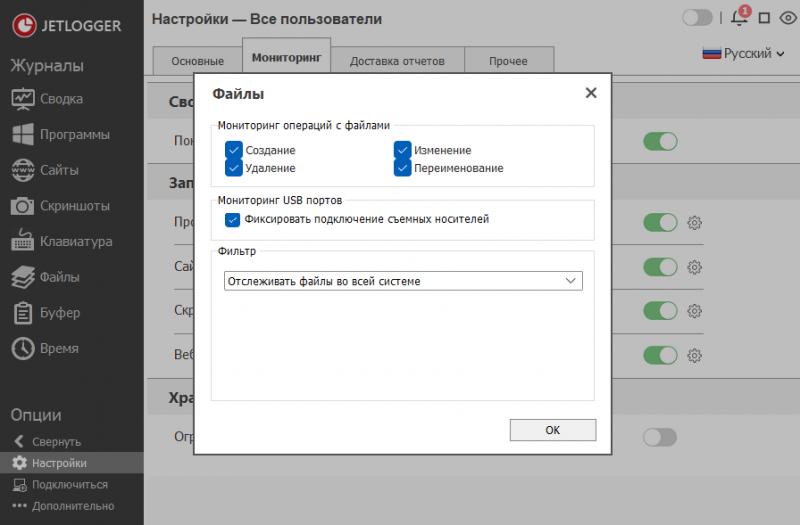
Task: Switch to the Основные tab
Action: pyautogui.click(x=197, y=61)
